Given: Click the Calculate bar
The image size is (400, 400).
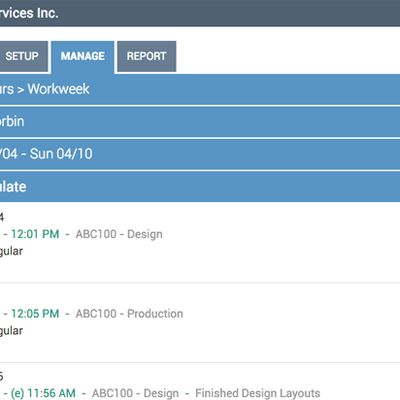Looking at the screenshot, I should coord(200,186).
